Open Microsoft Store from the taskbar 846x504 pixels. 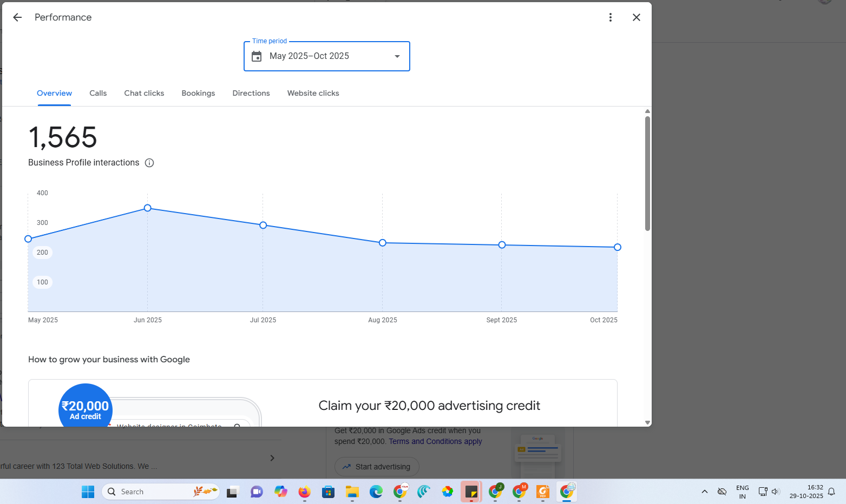[x=328, y=492]
